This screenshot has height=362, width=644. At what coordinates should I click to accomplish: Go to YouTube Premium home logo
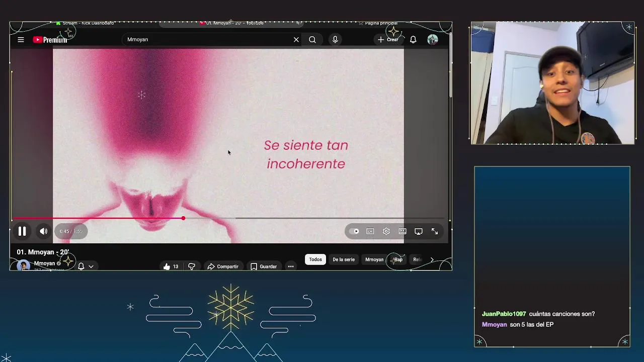(50, 40)
